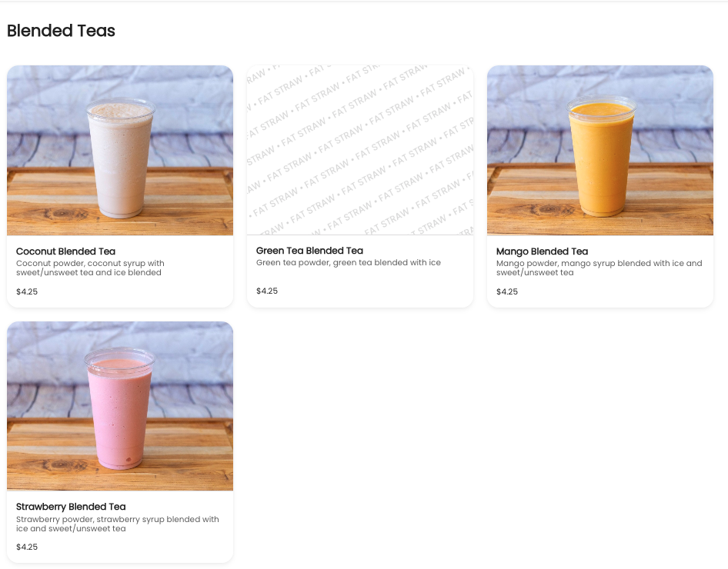
Task: Click the pink strawberry drink cup
Action: [x=120, y=408]
